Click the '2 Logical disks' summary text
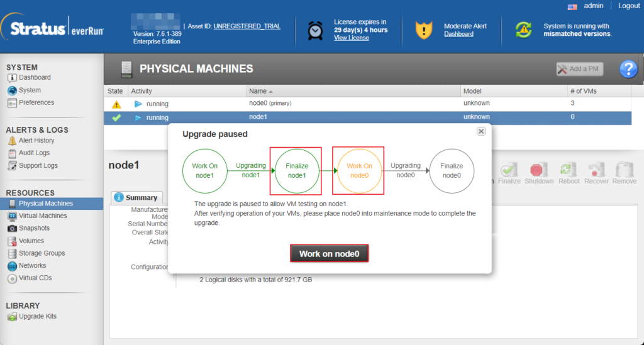644x345 pixels. coord(255,280)
